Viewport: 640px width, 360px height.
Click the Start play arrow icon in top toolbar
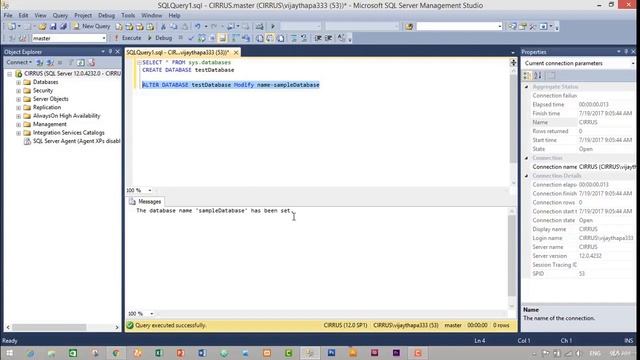pyautogui.click(x=273, y=26)
